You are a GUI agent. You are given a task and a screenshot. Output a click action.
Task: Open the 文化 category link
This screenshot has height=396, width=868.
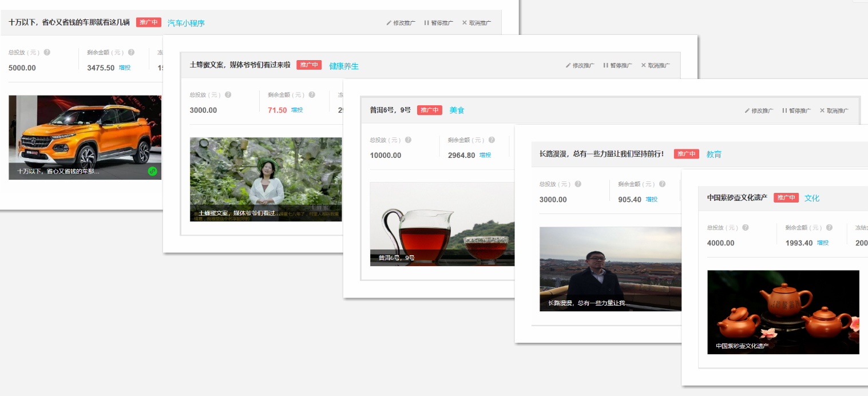coord(812,198)
